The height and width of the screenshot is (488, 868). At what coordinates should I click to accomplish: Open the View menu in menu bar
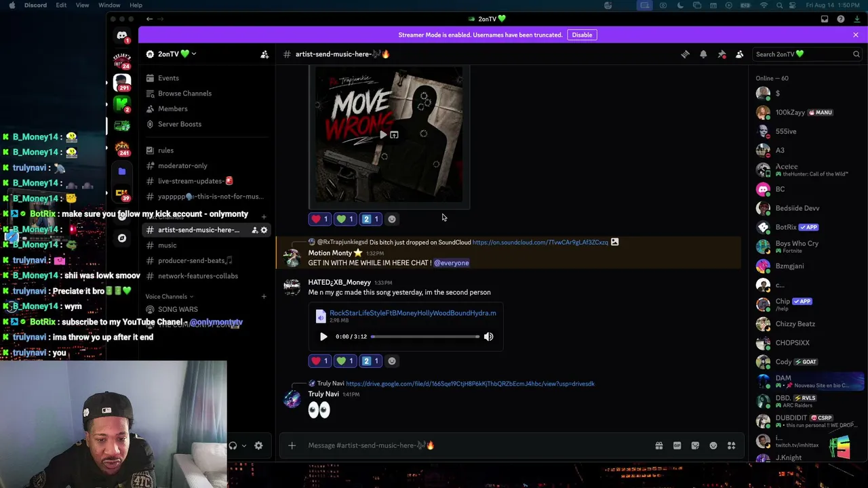(x=82, y=5)
